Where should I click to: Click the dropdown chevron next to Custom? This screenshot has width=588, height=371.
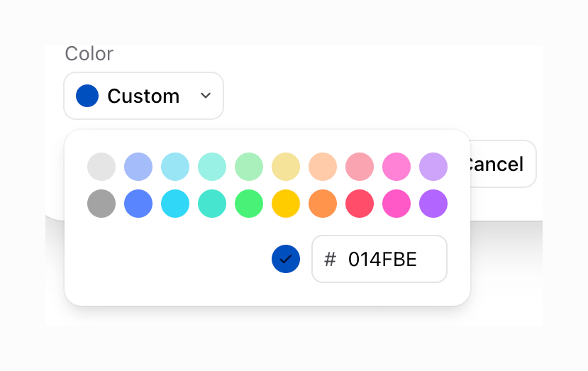point(206,96)
